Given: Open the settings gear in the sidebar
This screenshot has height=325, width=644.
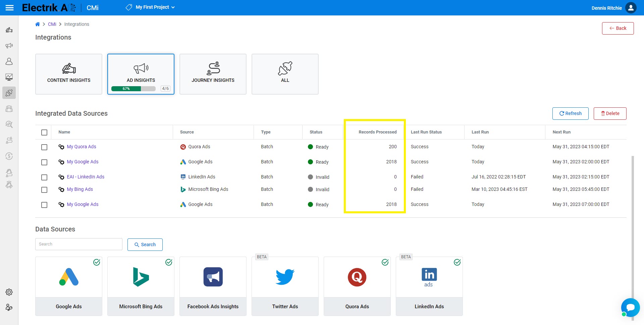Looking at the screenshot, I should pyautogui.click(x=9, y=292).
